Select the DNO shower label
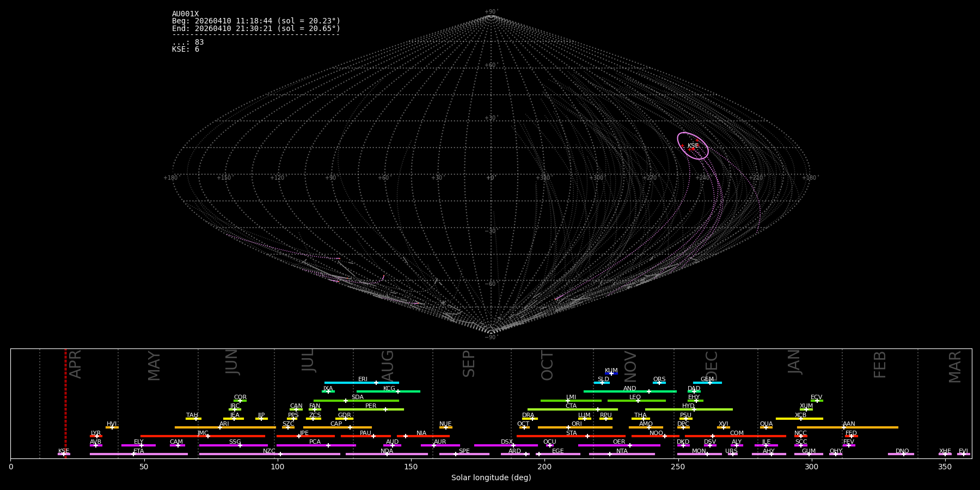 click(902, 451)
